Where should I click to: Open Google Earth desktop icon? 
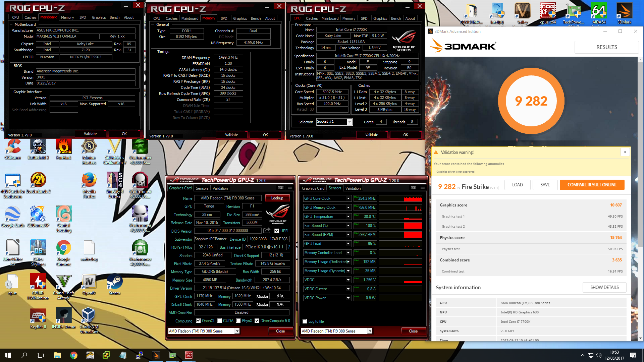(13, 217)
